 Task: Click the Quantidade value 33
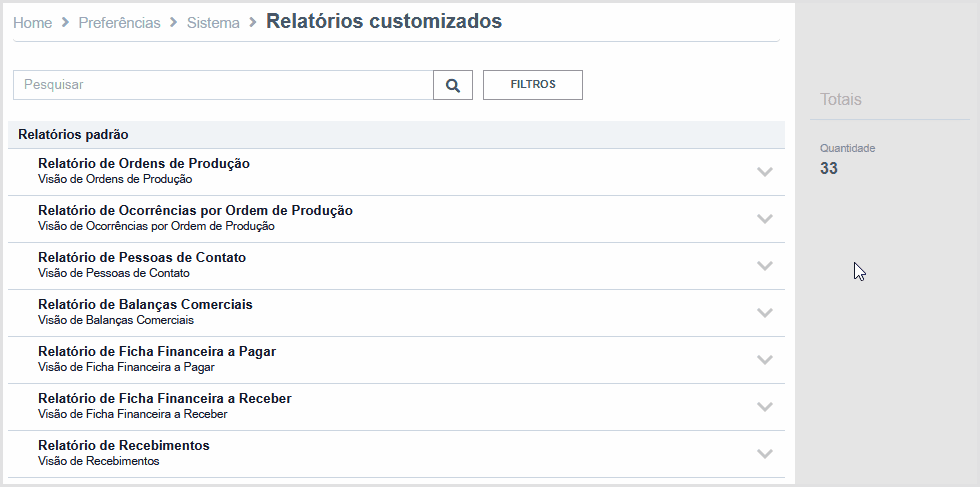[x=829, y=169]
